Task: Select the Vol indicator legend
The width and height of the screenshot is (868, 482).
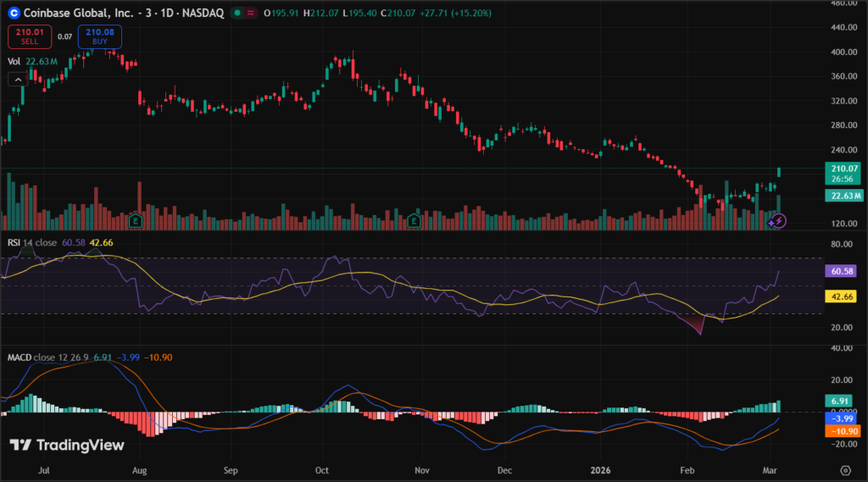Action: coord(14,61)
